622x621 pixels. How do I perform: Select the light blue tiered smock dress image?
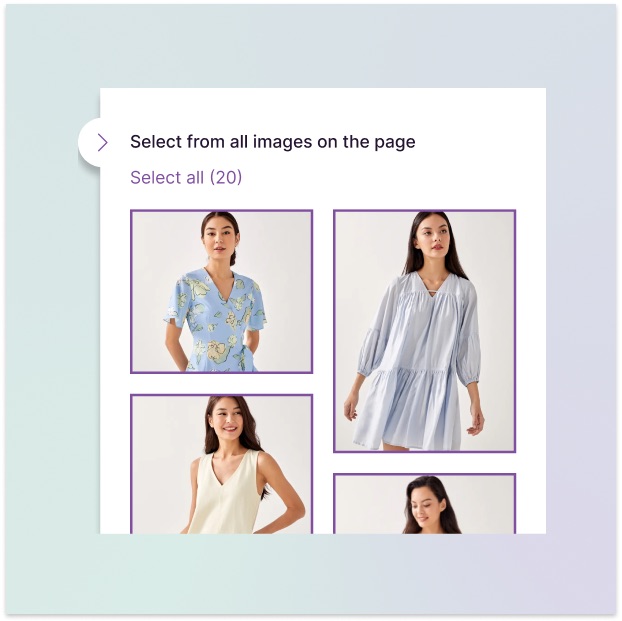(x=424, y=331)
